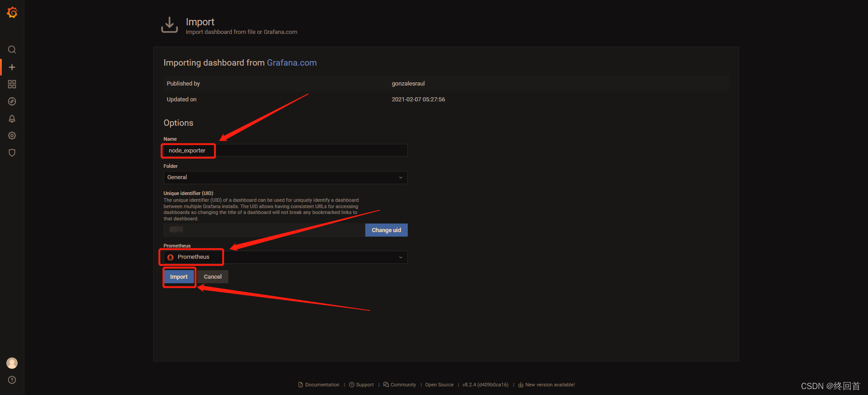
Task: Open the Open Source footer link
Action: point(439,385)
